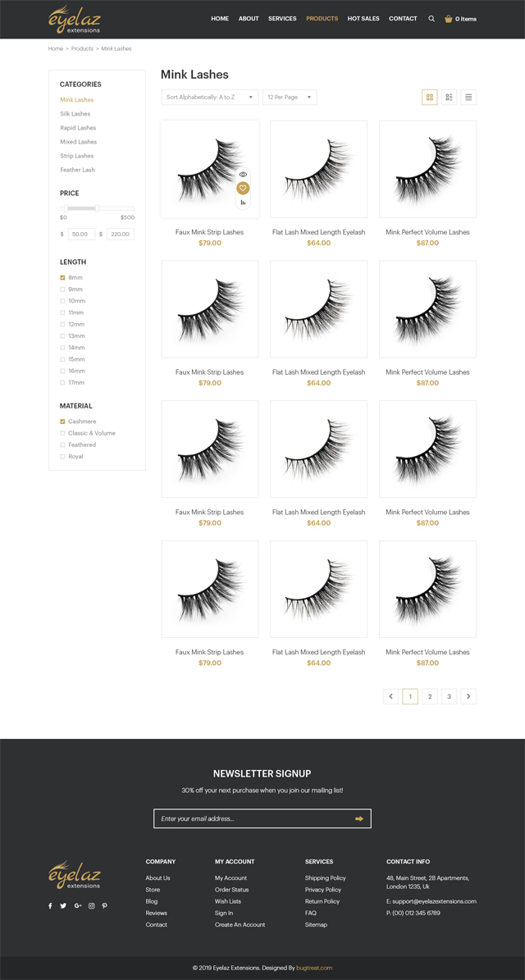Go to next page arrow in pagination
This screenshot has height=980, width=525.
pos(468,696)
